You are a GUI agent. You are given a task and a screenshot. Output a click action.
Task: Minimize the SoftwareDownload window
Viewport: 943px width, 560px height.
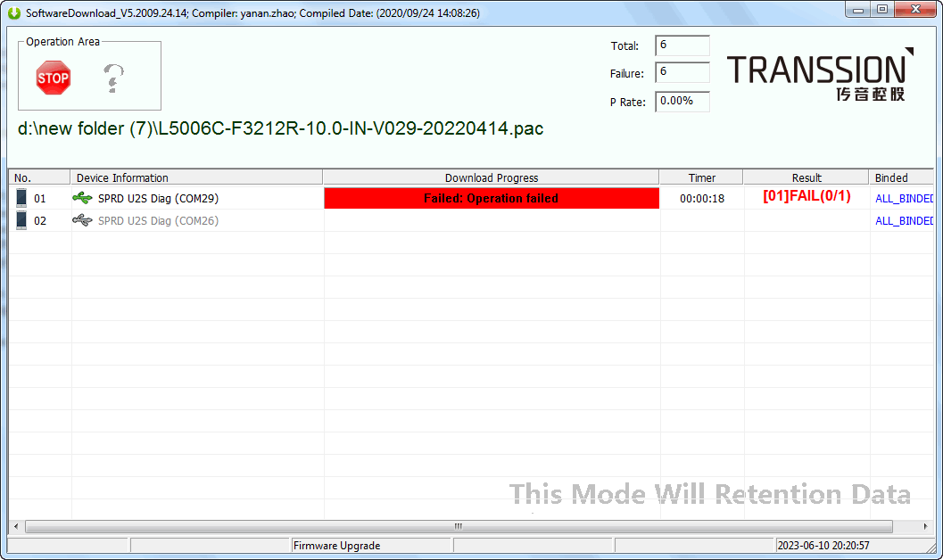[x=857, y=10]
